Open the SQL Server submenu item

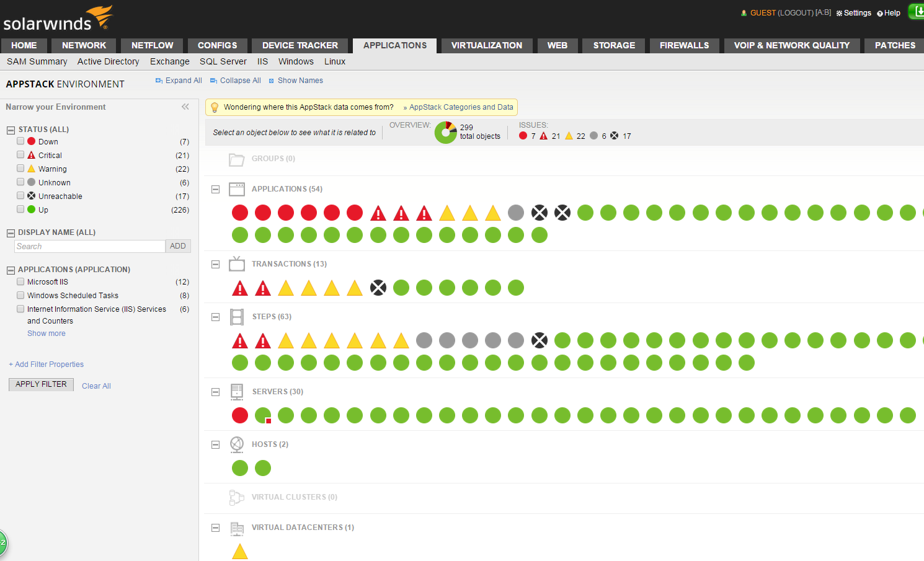(x=223, y=61)
